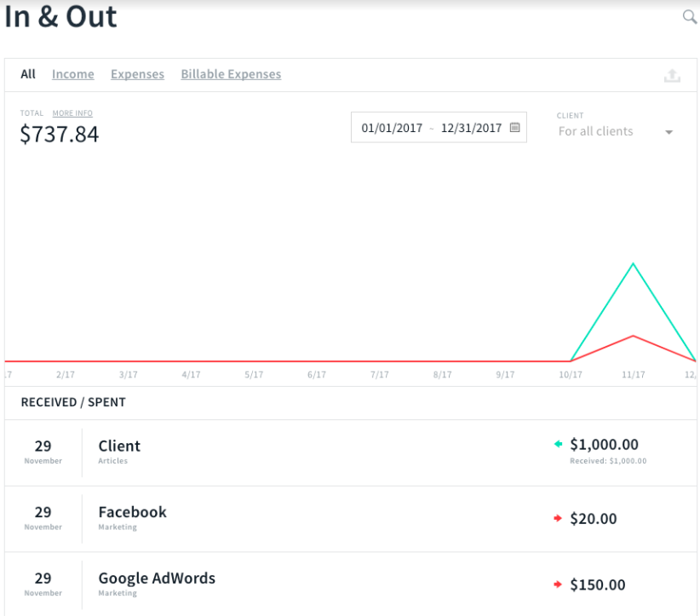Click the 4/17 axis label

[x=191, y=375]
